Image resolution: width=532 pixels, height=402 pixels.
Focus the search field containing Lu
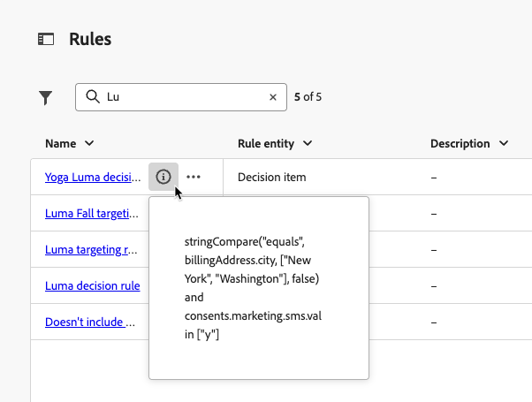[x=186, y=97]
